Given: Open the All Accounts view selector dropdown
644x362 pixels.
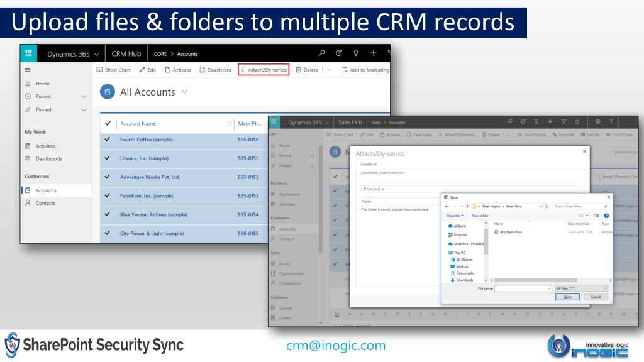Looking at the screenshot, I should (185, 92).
